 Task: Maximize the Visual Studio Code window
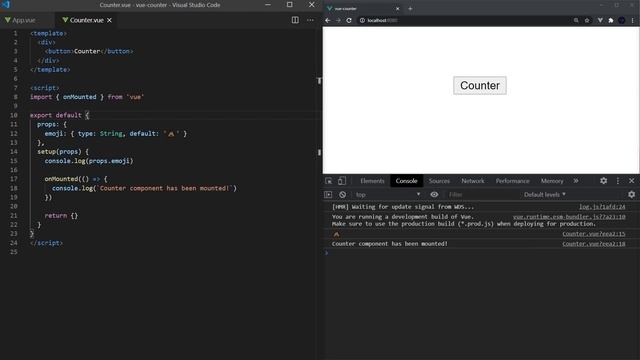tap(289, 4)
